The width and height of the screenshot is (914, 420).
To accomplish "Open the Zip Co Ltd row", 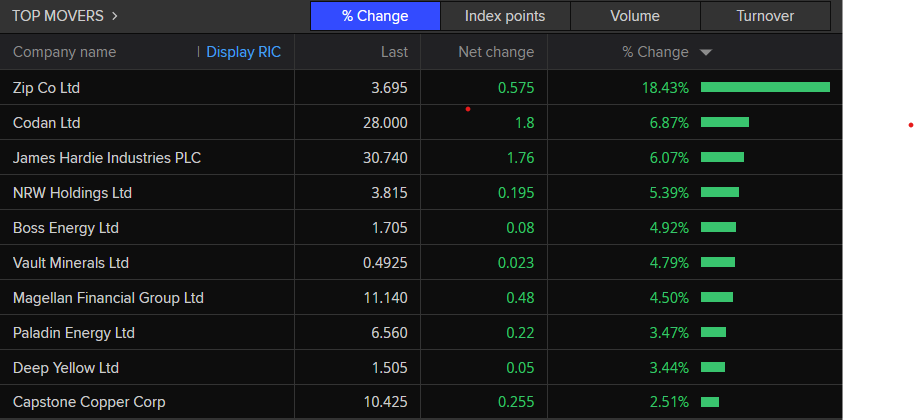I will 46,88.
